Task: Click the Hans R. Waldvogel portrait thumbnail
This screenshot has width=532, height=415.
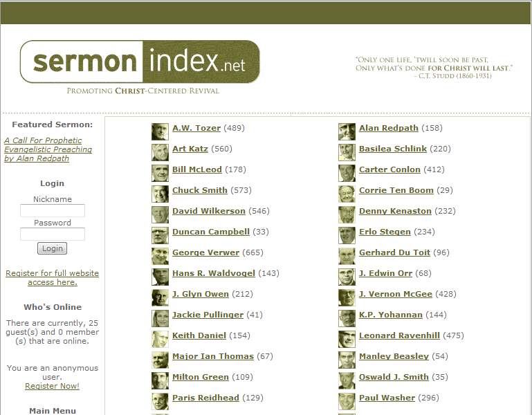Action: (x=160, y=277)
